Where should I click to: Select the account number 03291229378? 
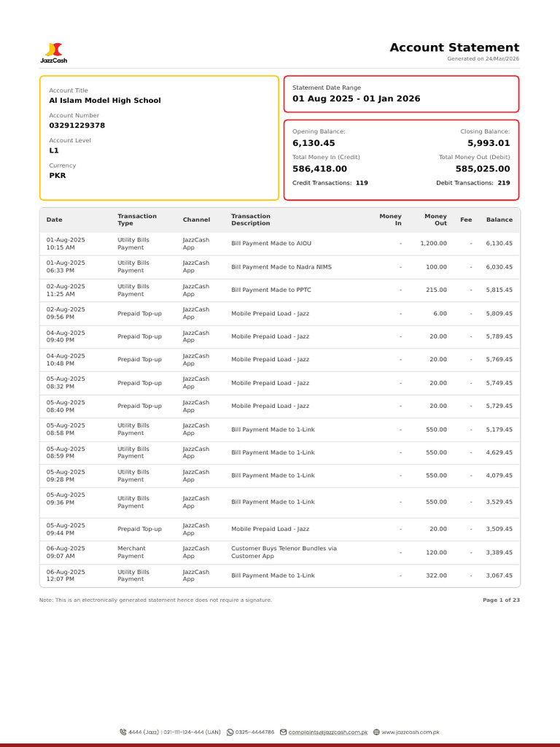[x=77, y=125]
